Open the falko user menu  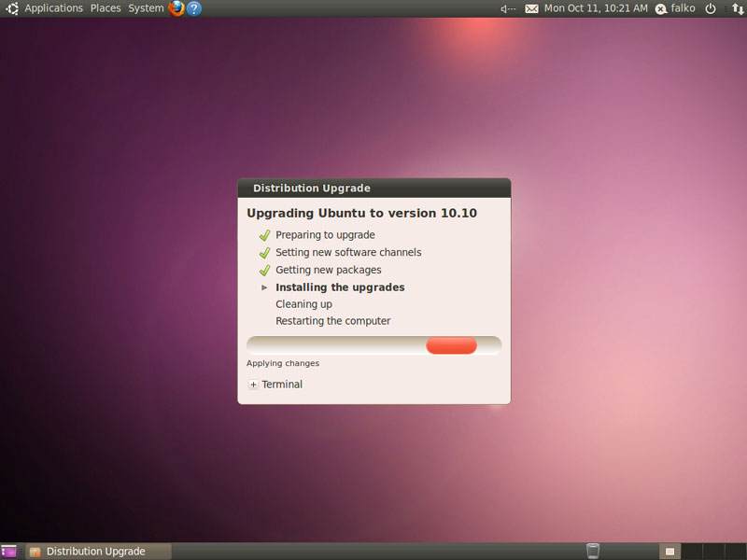point(675,8)
